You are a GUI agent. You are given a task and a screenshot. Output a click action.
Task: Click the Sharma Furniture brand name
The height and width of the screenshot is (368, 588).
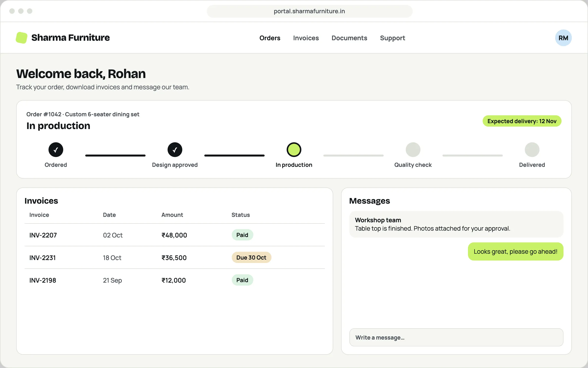(71, 38)
